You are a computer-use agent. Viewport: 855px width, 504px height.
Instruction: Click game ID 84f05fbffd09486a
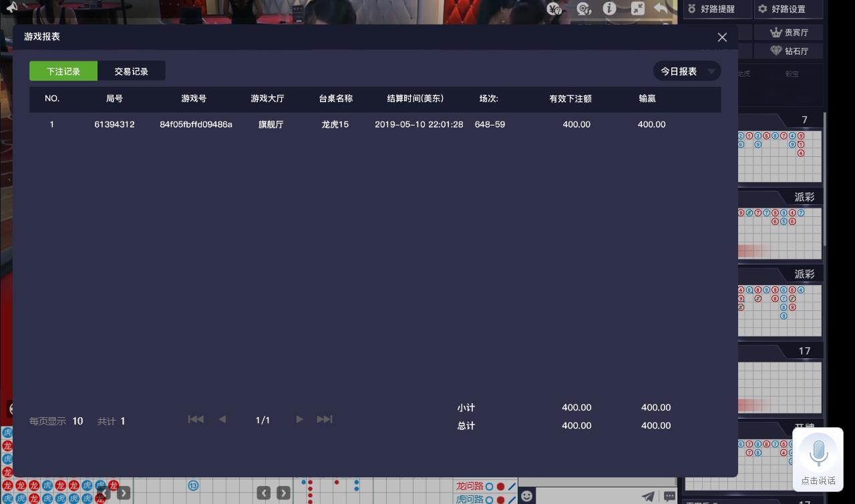196,125
